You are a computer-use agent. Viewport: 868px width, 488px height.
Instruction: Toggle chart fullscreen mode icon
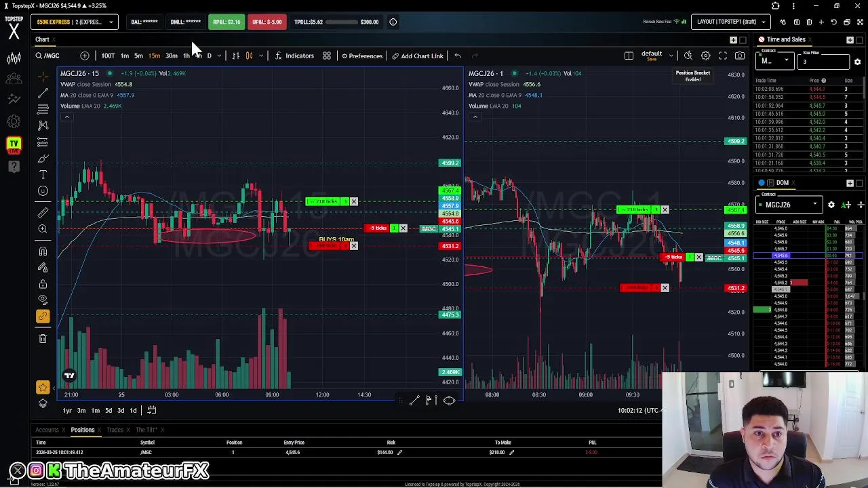(x=723, y=56)
